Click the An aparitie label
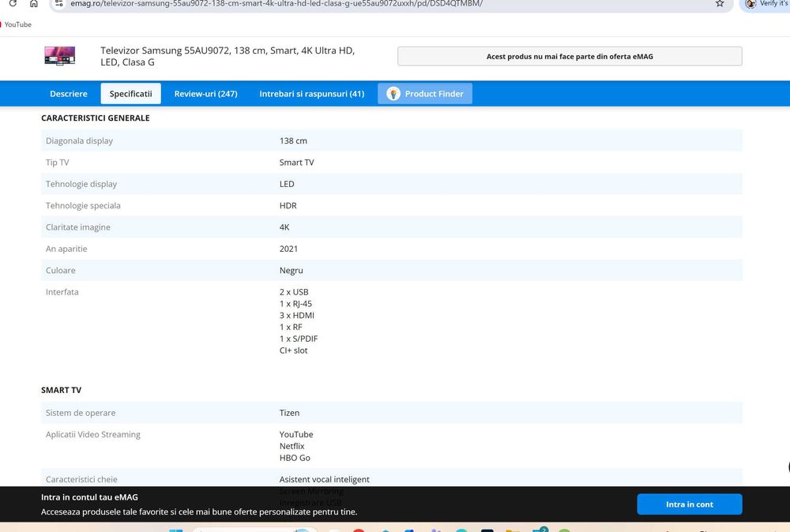The height and width of the screenshot is (532, 790). 66,249
